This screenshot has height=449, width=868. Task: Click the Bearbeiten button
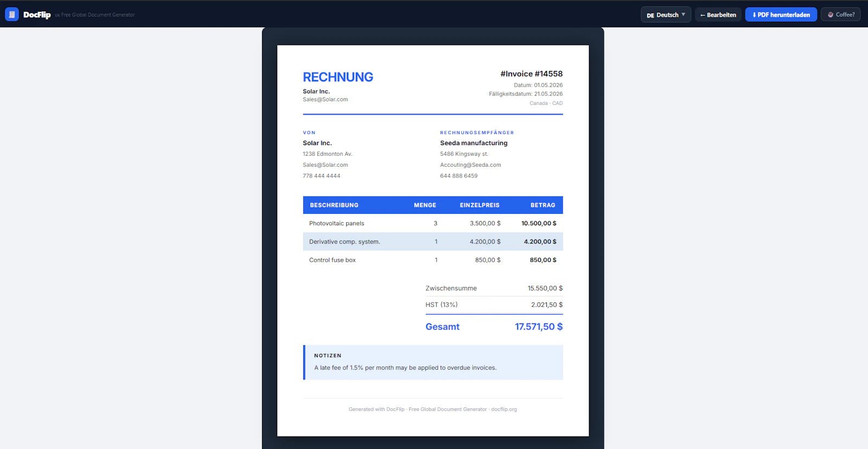click(718, 15)
